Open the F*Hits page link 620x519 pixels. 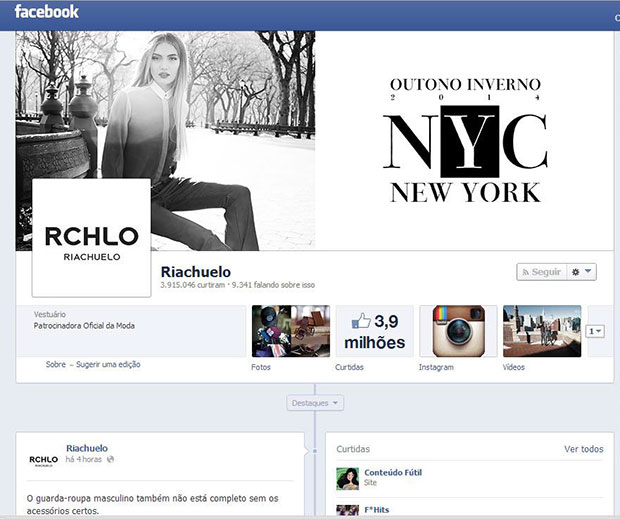coord(376,510)
